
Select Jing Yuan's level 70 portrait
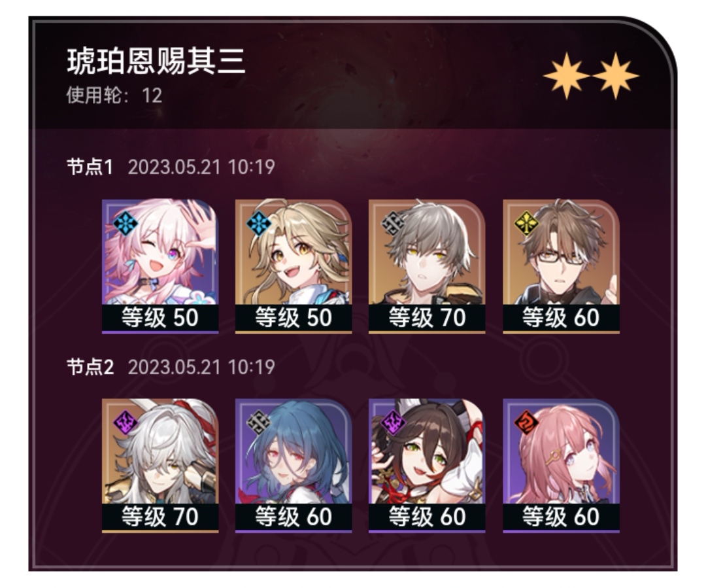tap(160, 466)
